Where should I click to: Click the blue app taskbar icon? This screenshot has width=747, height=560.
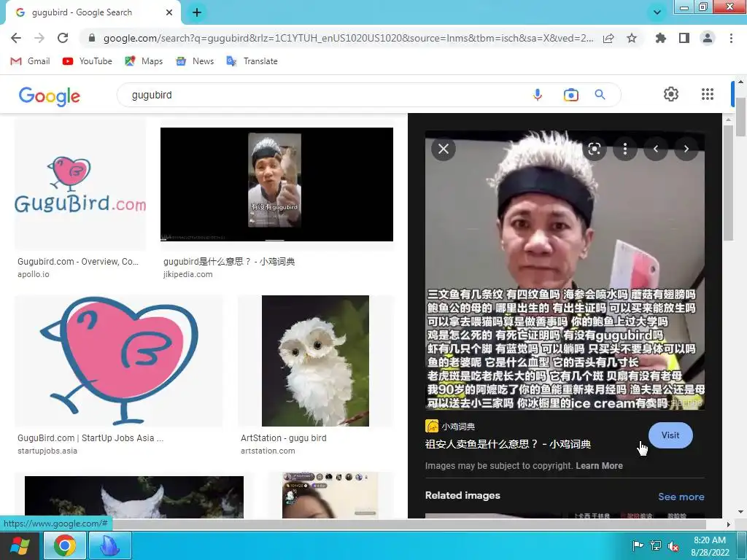click(109, 545)
